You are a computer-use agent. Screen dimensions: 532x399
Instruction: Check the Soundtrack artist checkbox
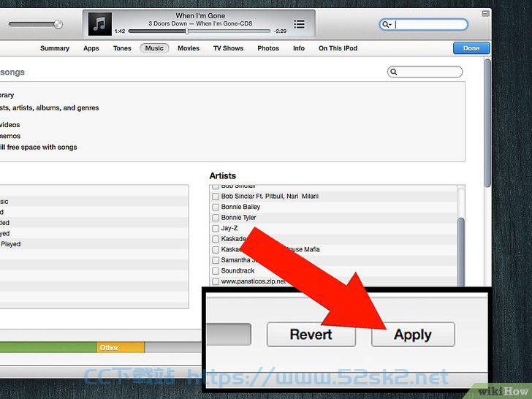click(x=216, y=271)
